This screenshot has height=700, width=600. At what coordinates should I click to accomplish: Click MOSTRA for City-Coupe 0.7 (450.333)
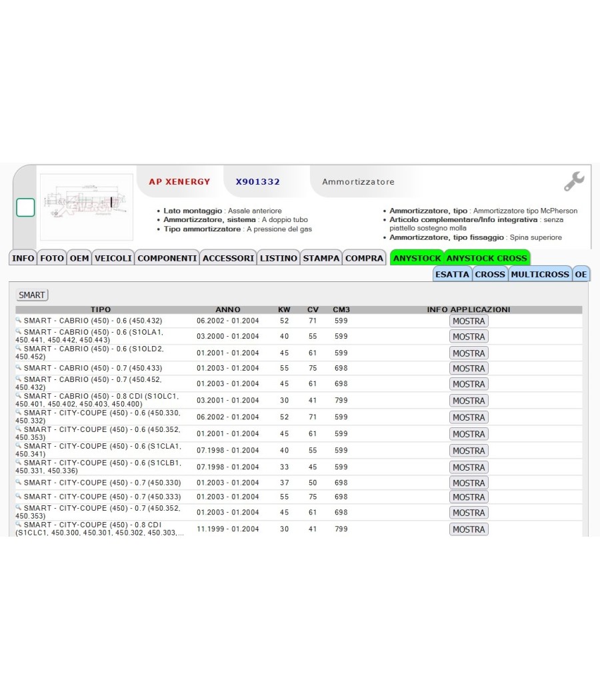(x=469, y=497)
